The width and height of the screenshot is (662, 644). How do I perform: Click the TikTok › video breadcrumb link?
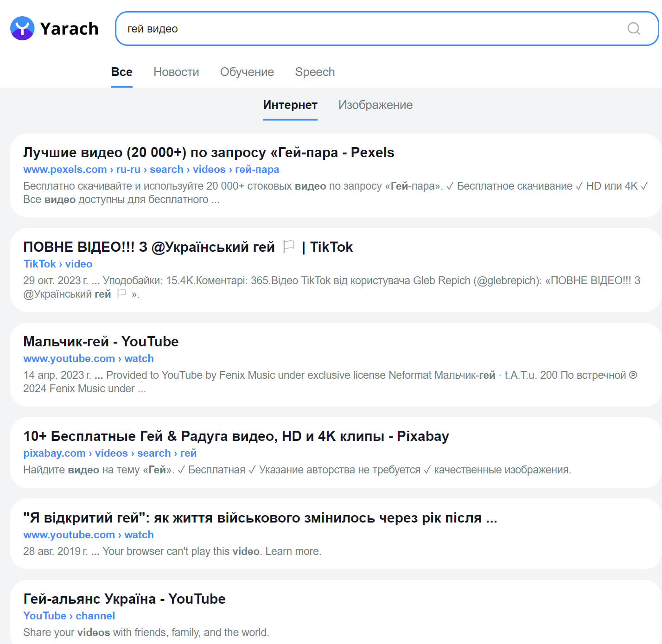pyautogui.click(x=58, y=264)
